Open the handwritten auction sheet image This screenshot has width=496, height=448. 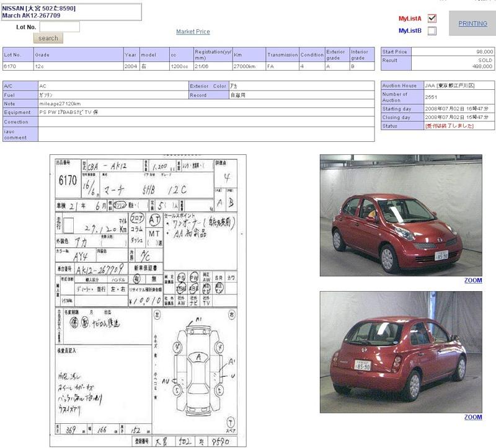[x=148, y=301]
